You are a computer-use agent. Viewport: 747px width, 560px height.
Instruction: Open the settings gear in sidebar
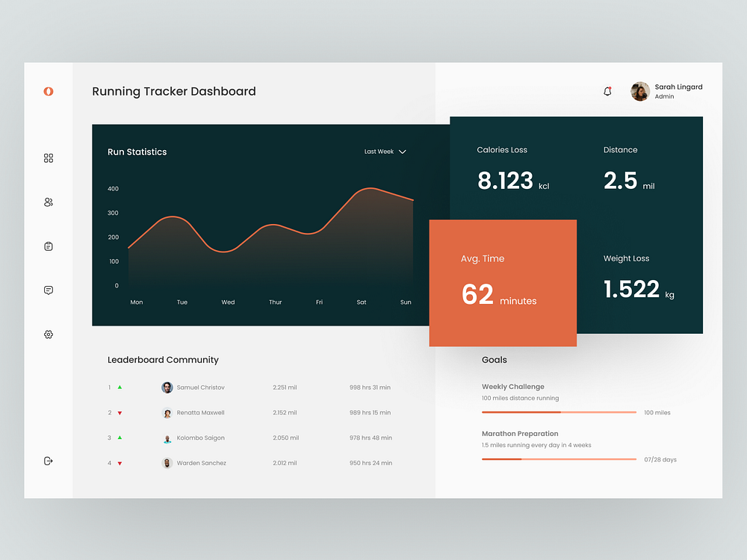tap(49, 335)
